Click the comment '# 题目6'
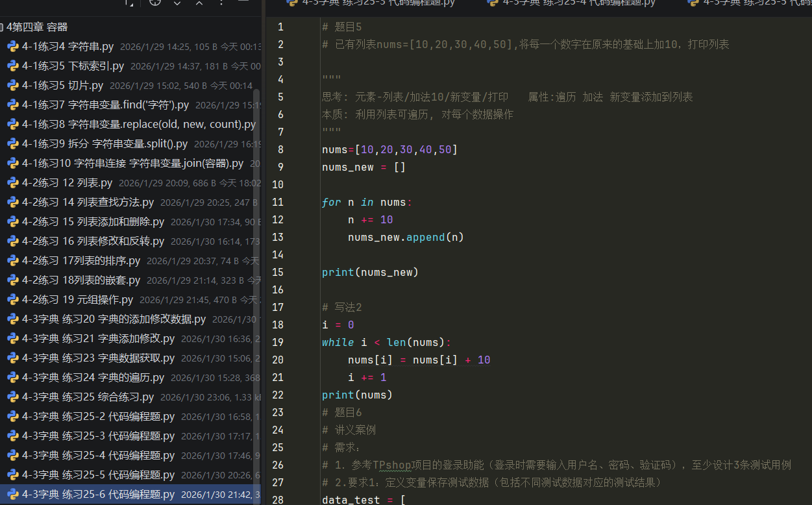 (341, 413)
